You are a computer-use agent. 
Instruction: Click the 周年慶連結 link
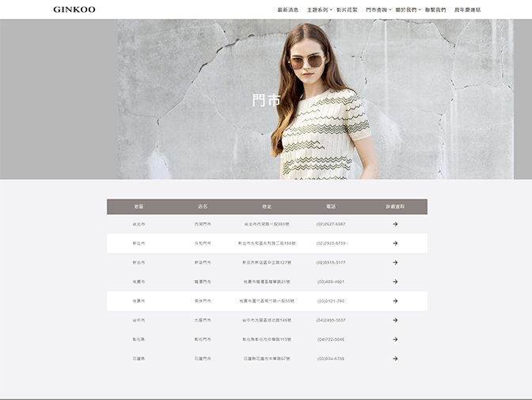point(467,10)
